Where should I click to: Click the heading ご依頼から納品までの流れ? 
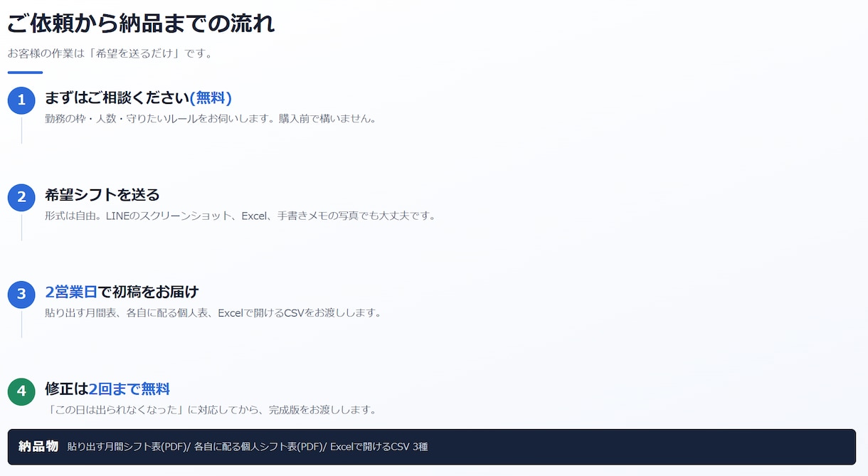pyautogui.click(x=141, y=23)
